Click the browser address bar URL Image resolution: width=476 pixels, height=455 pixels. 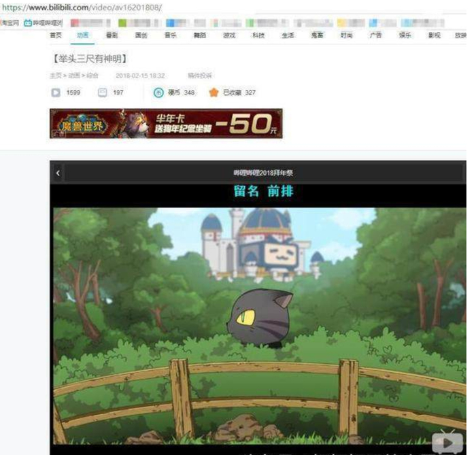82,7
